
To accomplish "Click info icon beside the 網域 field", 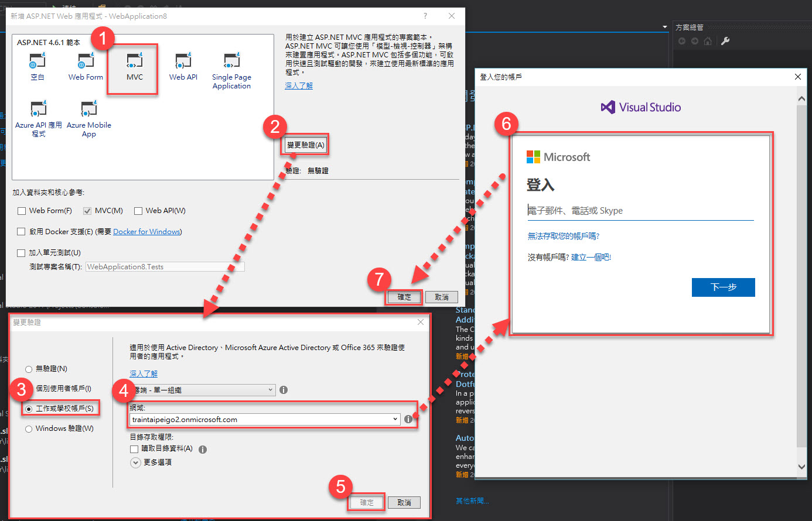I will 408,419.
